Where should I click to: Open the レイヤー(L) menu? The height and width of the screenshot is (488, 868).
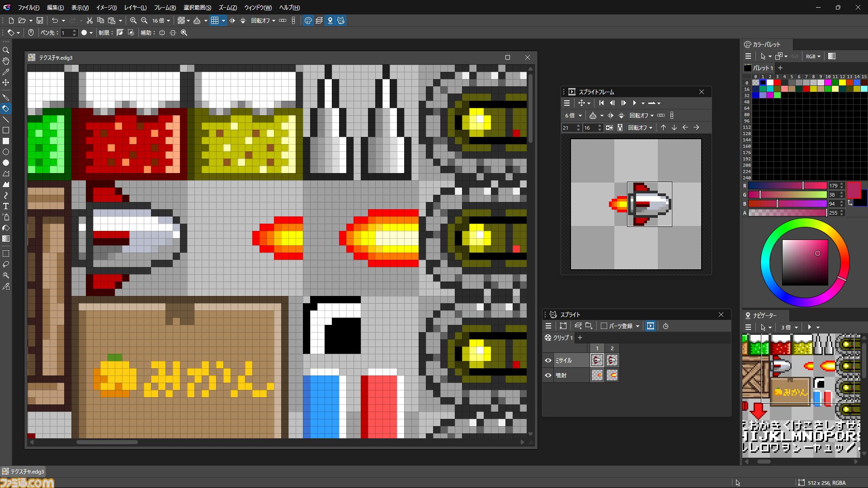tap(135, 7)
